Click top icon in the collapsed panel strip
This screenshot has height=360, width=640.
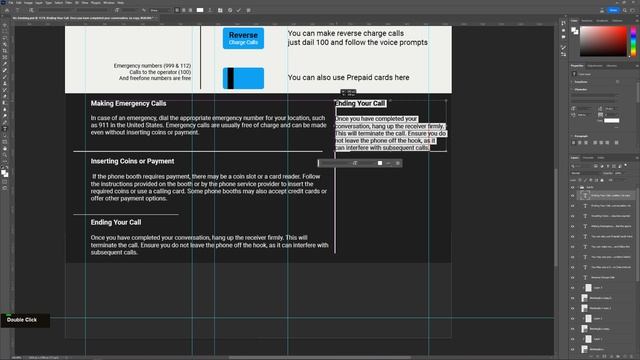click(564, 23)
